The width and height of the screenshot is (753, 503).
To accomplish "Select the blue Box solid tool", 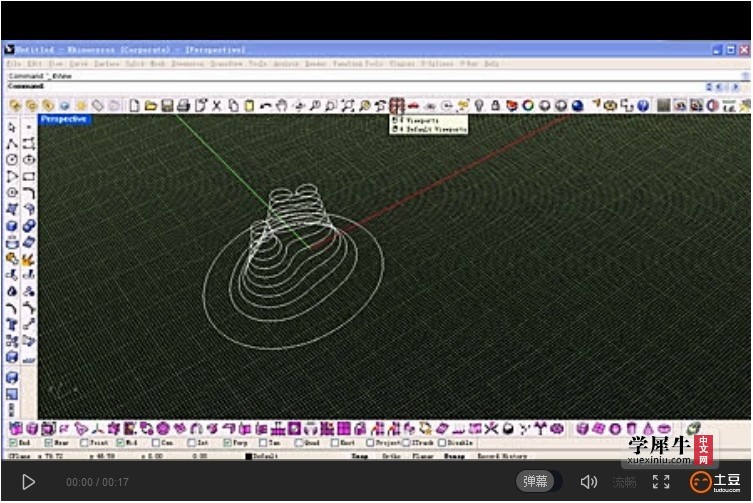I will 12,226.
